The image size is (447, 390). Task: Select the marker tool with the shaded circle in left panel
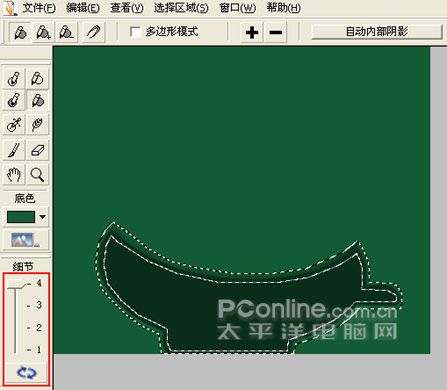37,100
